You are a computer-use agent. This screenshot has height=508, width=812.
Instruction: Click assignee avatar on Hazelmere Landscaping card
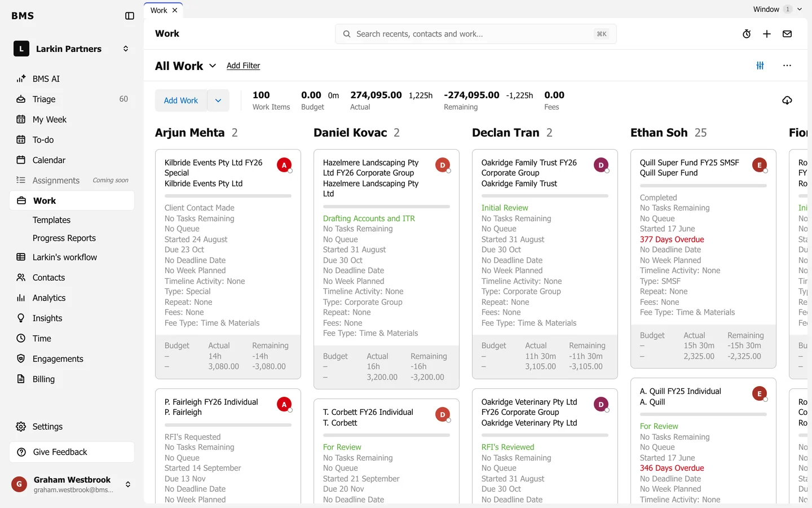point(443,165)
